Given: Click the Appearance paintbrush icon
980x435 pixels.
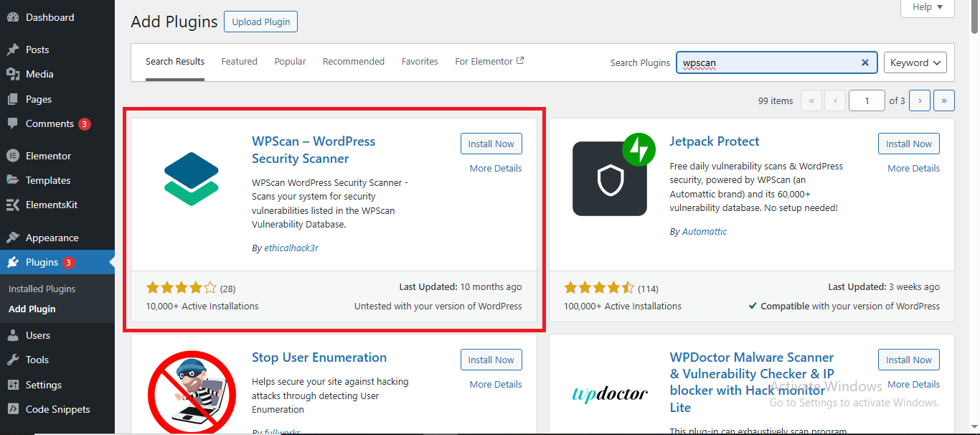Looking at the screenshot, I should click(x=13, y=238).
